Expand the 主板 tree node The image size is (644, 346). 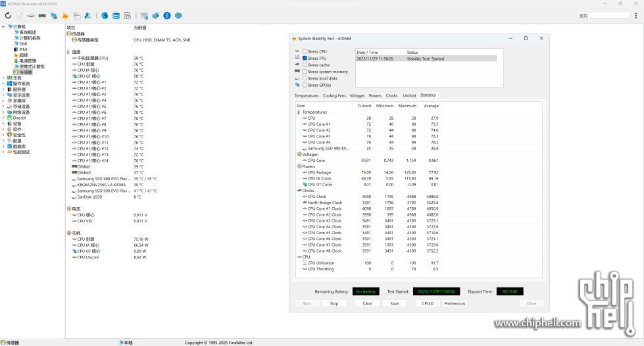[3, 78]
